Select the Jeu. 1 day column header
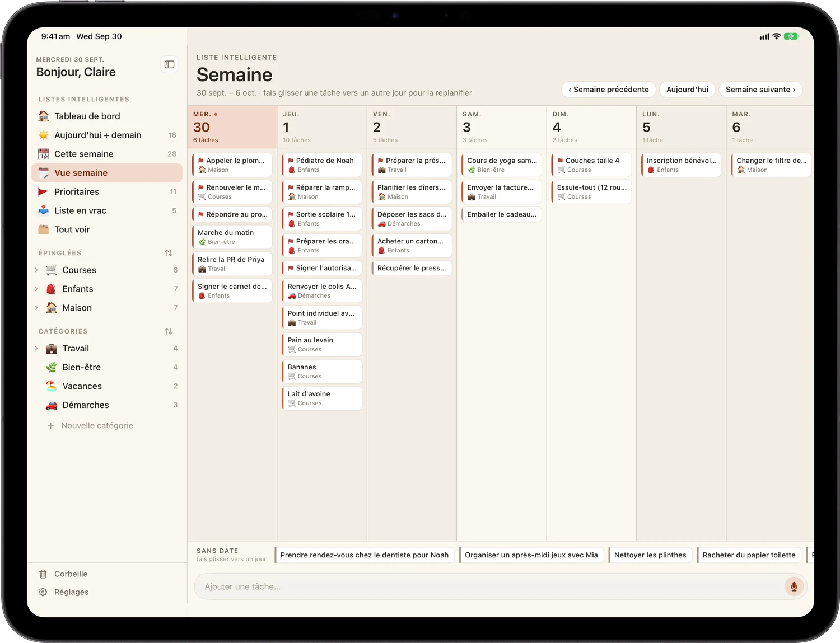The image size is (840, 643). (x=322, y=127)
